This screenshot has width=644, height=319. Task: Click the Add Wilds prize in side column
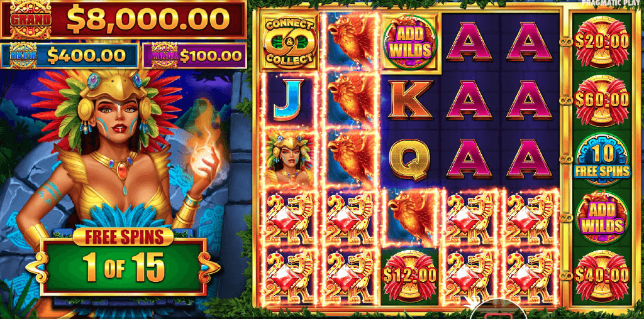[x=602, y=218]
